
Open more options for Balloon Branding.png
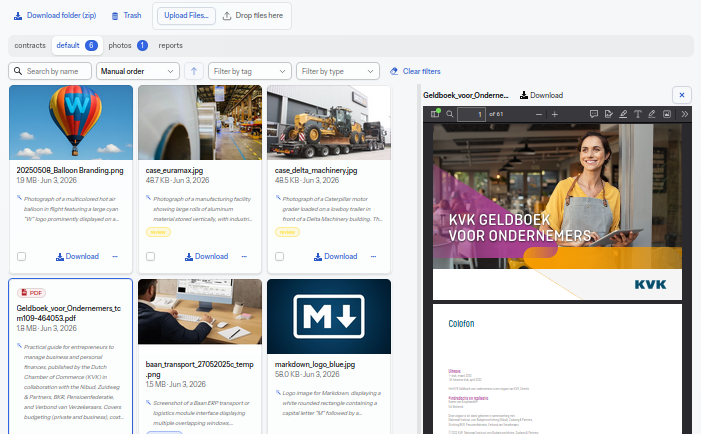point(115,257)
